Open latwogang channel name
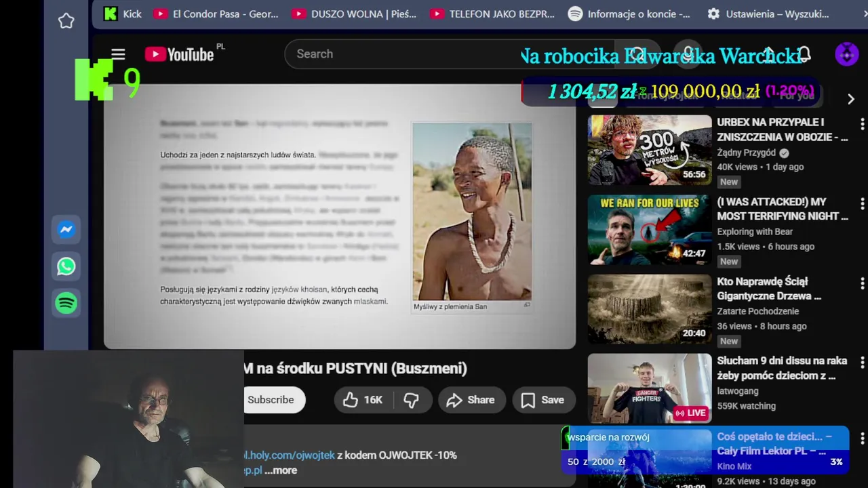The width and height of the screenshot is (868, 488). pos(738,391)
